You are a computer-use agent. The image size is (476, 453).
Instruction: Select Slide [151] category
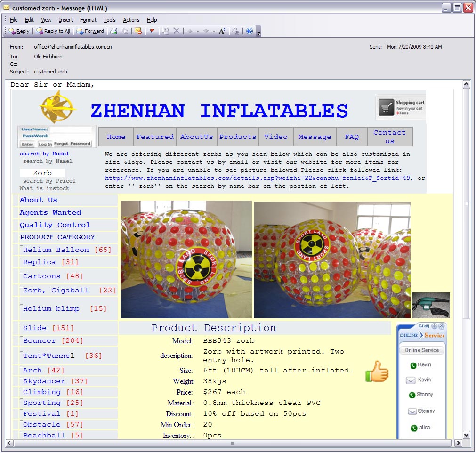tap(48, 328)
